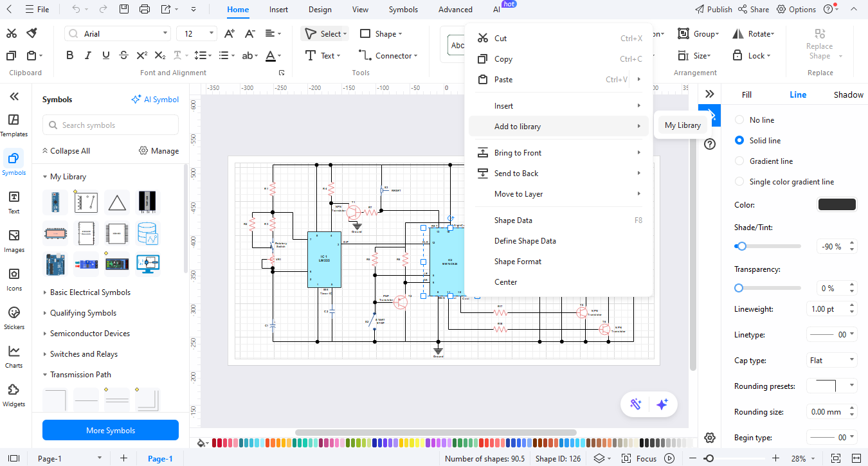Open the Widgets sidebar panel

tap(14, 395)
